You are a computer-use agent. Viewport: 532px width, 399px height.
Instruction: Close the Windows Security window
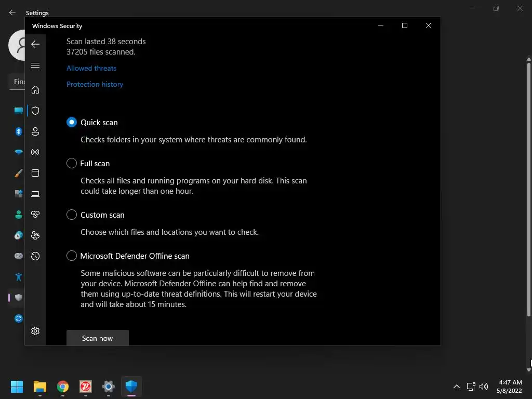429,25
